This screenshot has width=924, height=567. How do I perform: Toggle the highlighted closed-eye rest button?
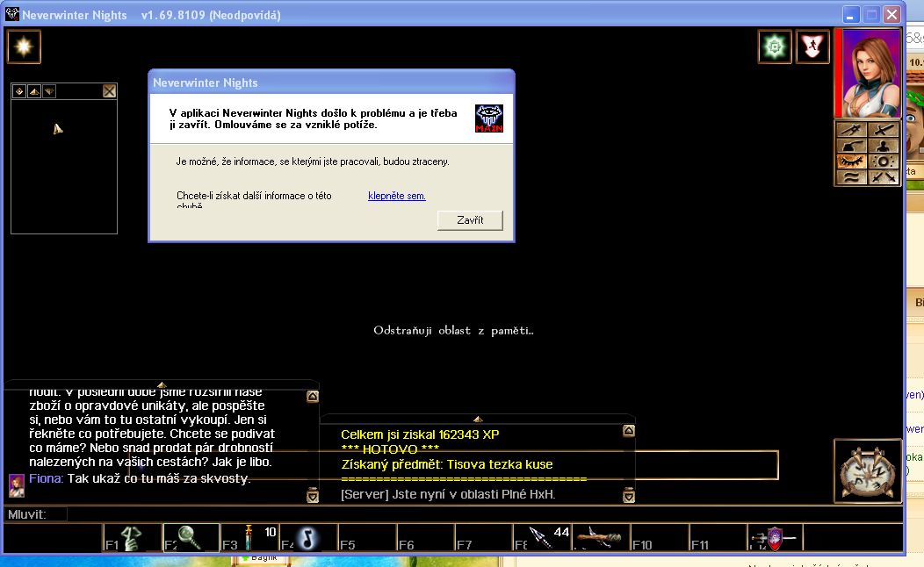(x=851, y=161)
